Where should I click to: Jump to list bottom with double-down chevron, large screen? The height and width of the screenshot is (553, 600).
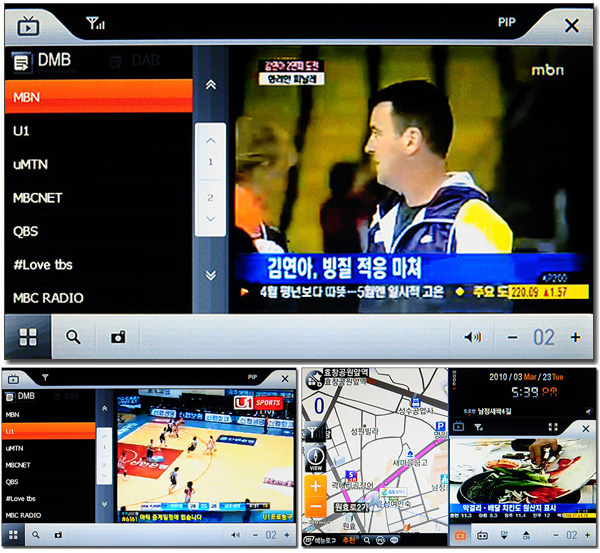click(210, 275)
